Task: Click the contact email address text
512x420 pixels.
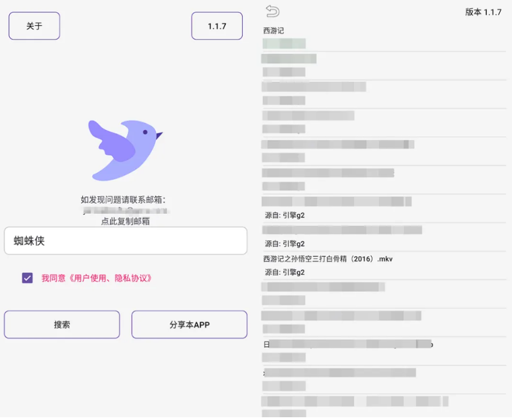Action: (x=125, y=209)
